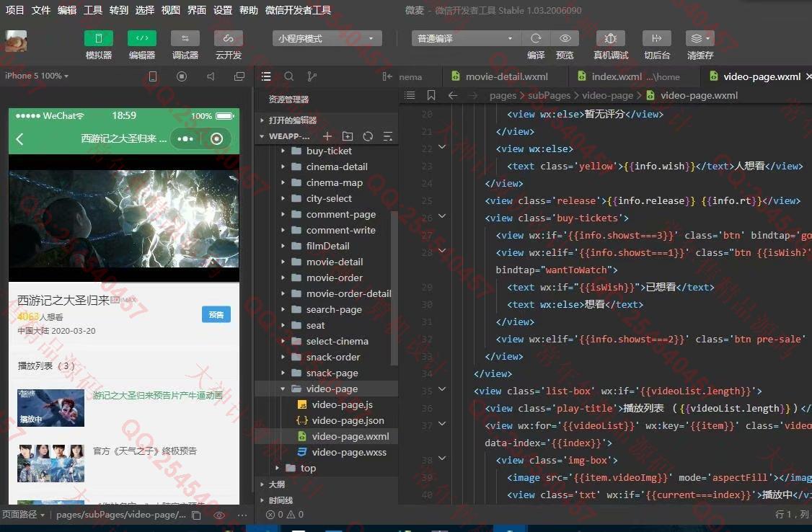Screen dimensions: 812x532
Task: Click the simulator back arrow
Action: pyautogui.click(x=19, y=138)
